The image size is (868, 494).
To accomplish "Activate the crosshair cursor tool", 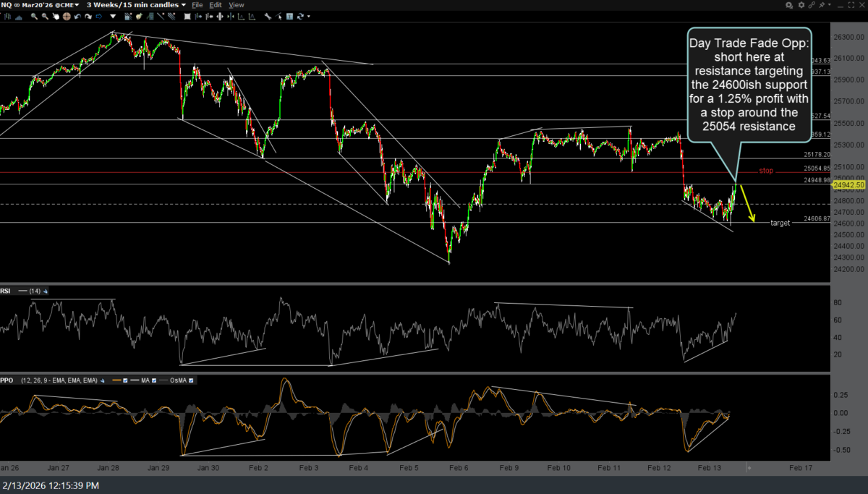I will [x=67, y=16].
